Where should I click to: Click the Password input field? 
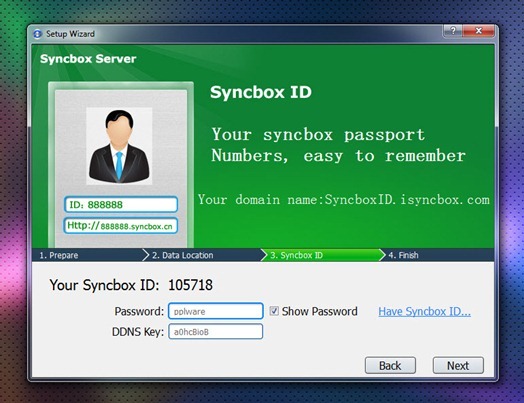(216, 311)
